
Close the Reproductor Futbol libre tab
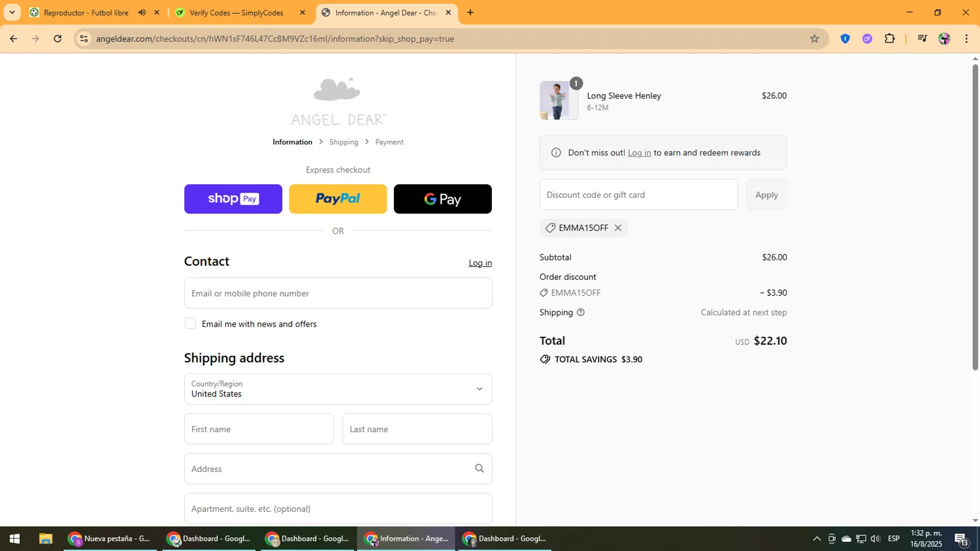[156, 12]
